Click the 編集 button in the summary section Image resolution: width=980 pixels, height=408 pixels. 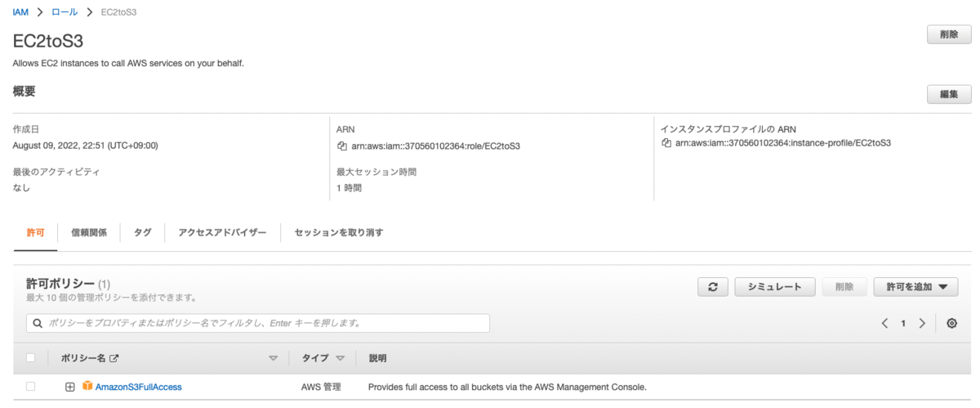(x=949, y=94)
